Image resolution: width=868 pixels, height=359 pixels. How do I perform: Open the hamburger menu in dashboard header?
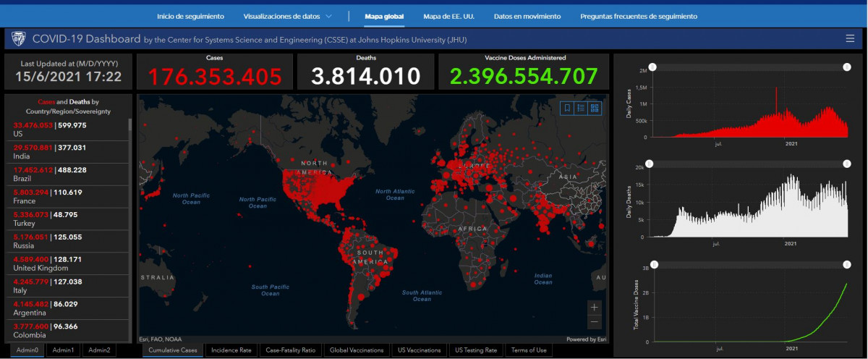[850, 38]
